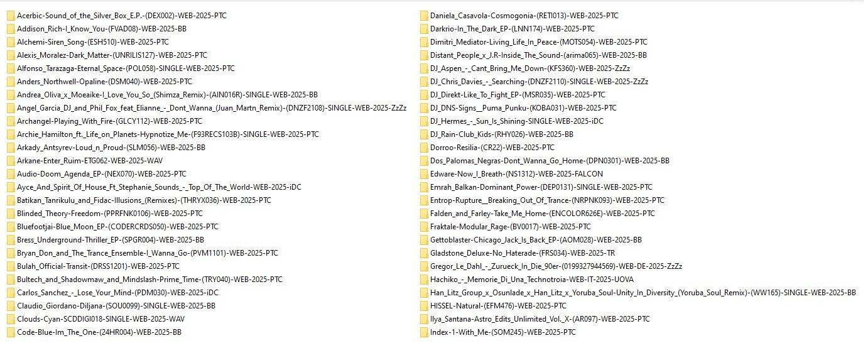Select Emrah_Balkan-Dominant_Power folder name
This screenshot has height=348, width=868.
click(541, 187)
